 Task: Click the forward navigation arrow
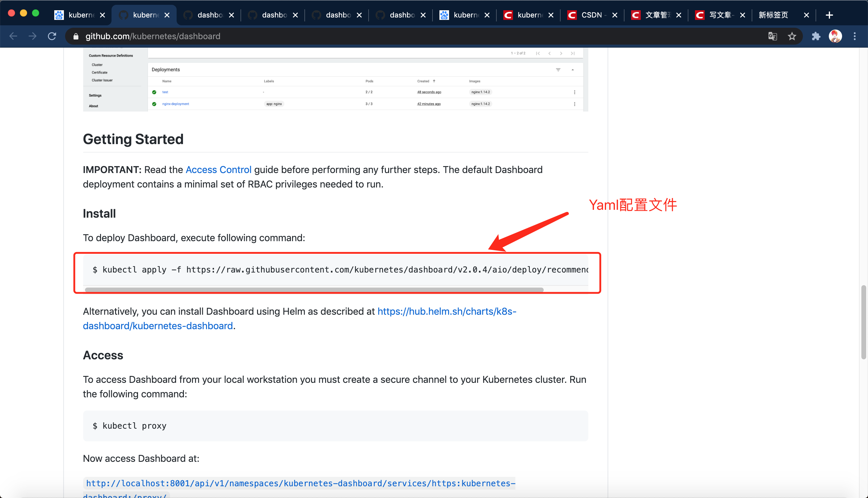[33, 36]
